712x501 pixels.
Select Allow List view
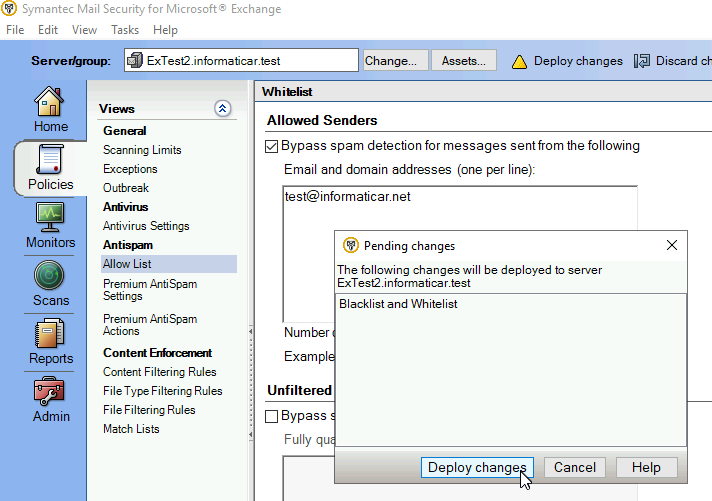pyautogui.click(x=168, y=264)
